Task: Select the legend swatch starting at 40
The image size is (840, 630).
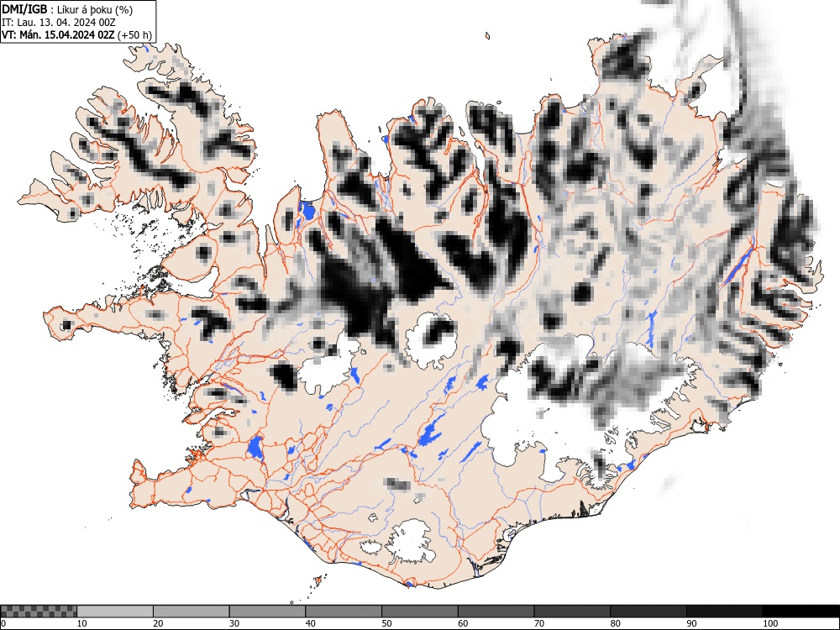Action: (344, 612)
